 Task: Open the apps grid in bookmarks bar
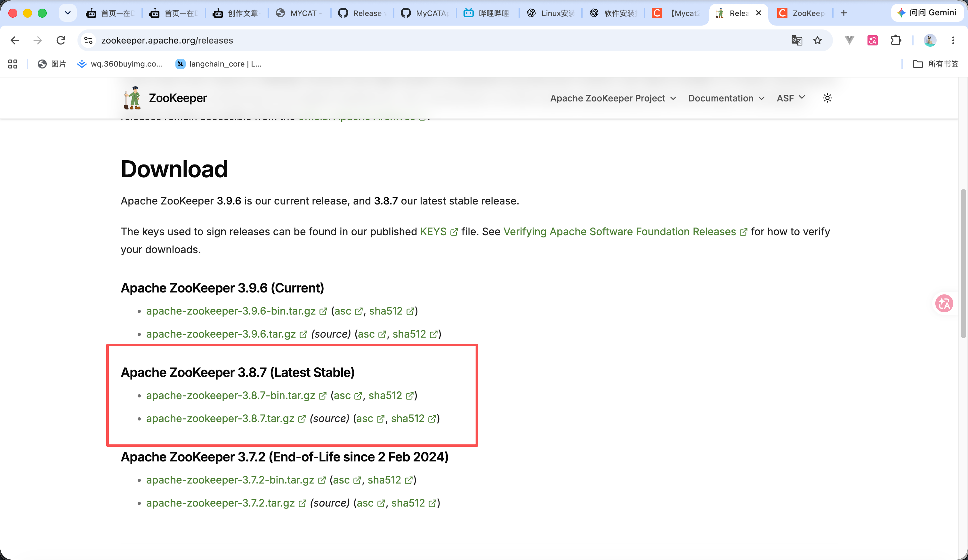pos(13,64)
